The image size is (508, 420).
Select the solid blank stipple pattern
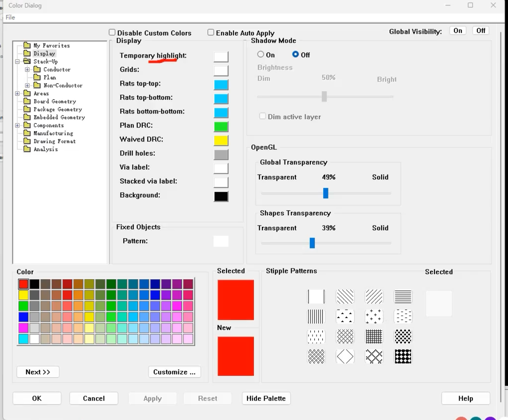[x=316, y=296]
